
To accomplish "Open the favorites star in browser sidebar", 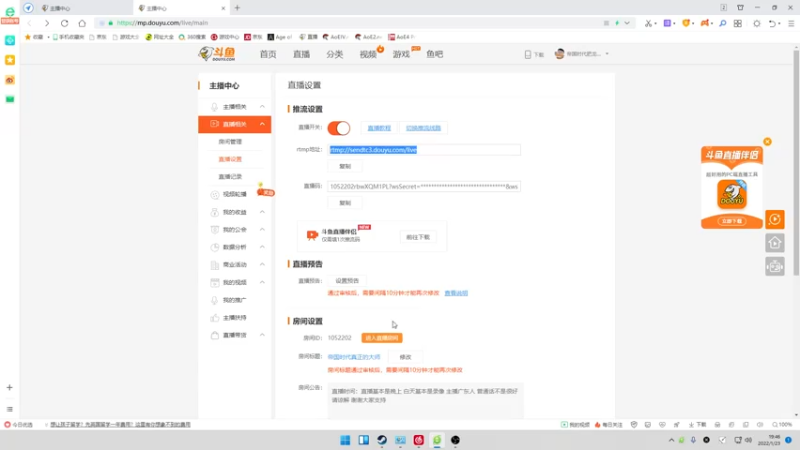I will [x=10, y=60].
